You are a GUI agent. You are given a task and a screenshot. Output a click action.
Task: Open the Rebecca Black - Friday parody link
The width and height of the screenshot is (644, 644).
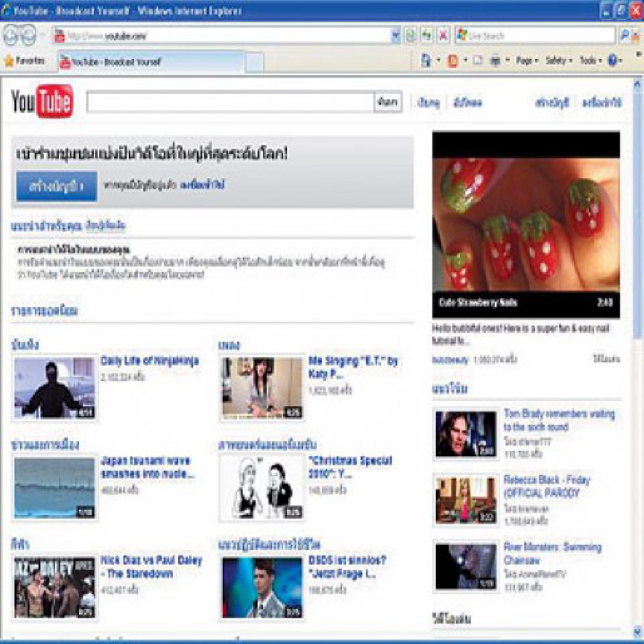tap(546, 486)
